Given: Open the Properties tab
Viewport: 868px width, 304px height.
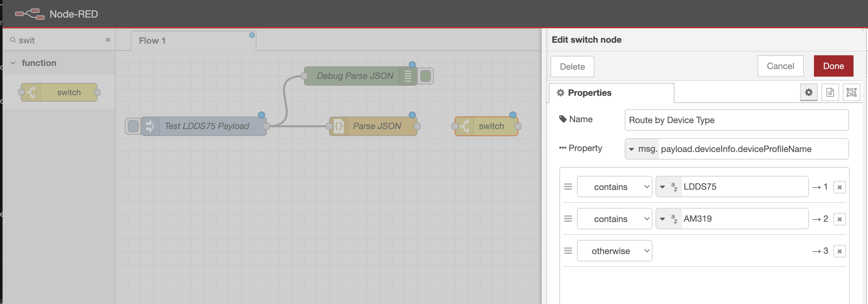Looking at the screenshot, I should 611,93.
